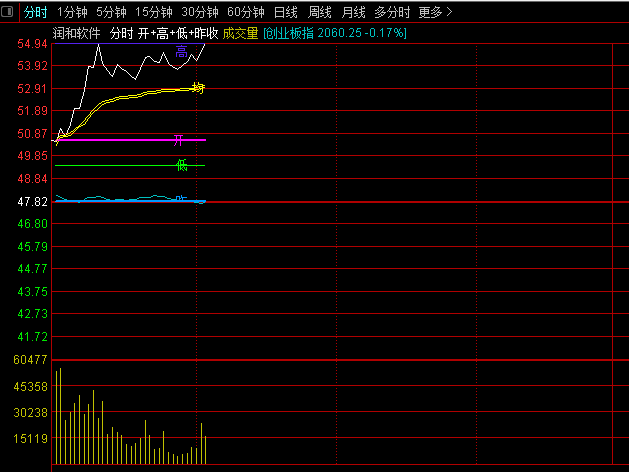Switch to the 分时 tab
The width and height of the screenshot is (629, 472).
coord(35,13)
